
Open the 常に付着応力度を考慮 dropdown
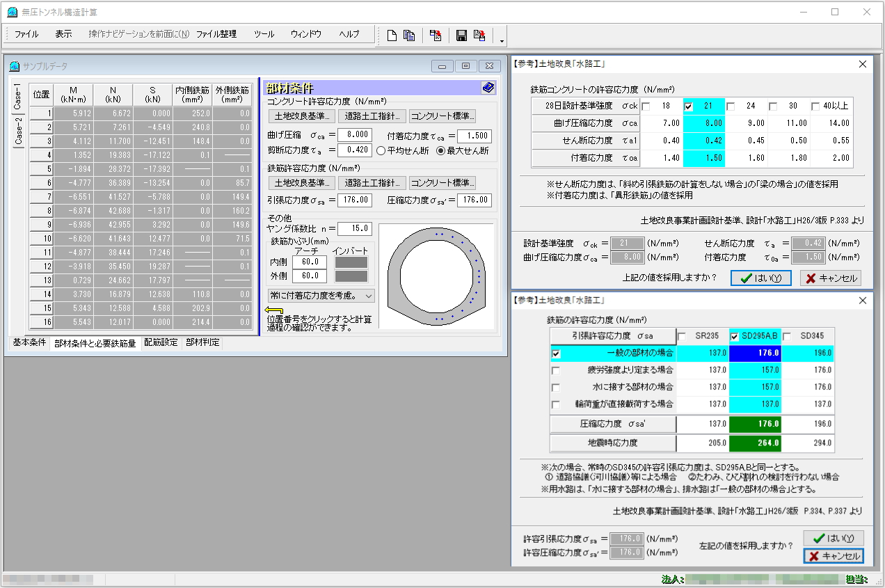tap(321, 296)
